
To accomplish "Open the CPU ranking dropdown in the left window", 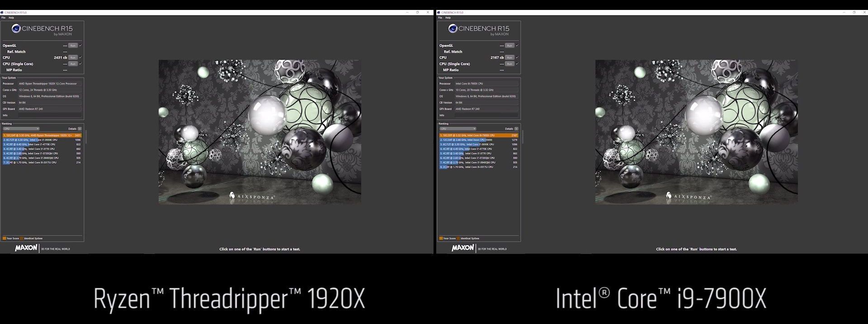I will click(21, 129).
